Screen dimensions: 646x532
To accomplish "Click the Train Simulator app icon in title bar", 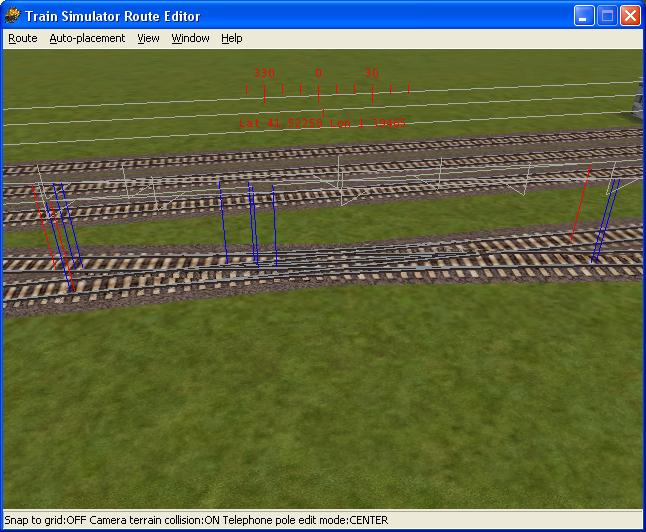I will [x=13, y=16].
